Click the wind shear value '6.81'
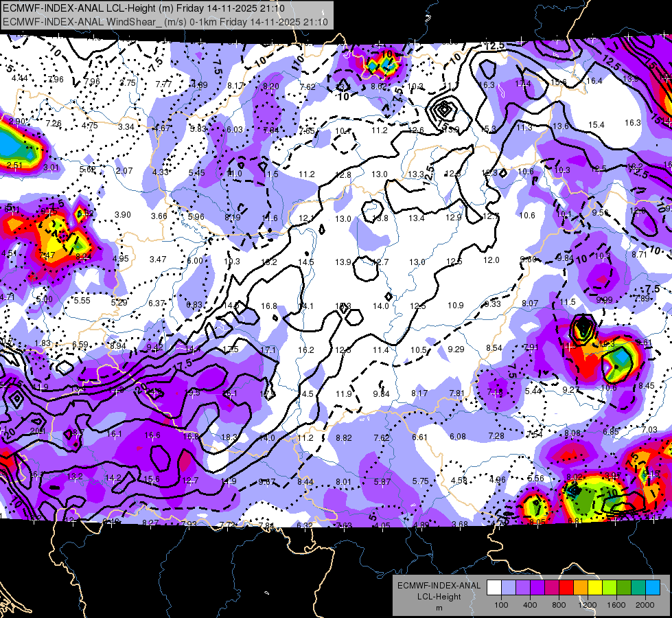Viewport: 672px width, 618px height. coord(576,520)
